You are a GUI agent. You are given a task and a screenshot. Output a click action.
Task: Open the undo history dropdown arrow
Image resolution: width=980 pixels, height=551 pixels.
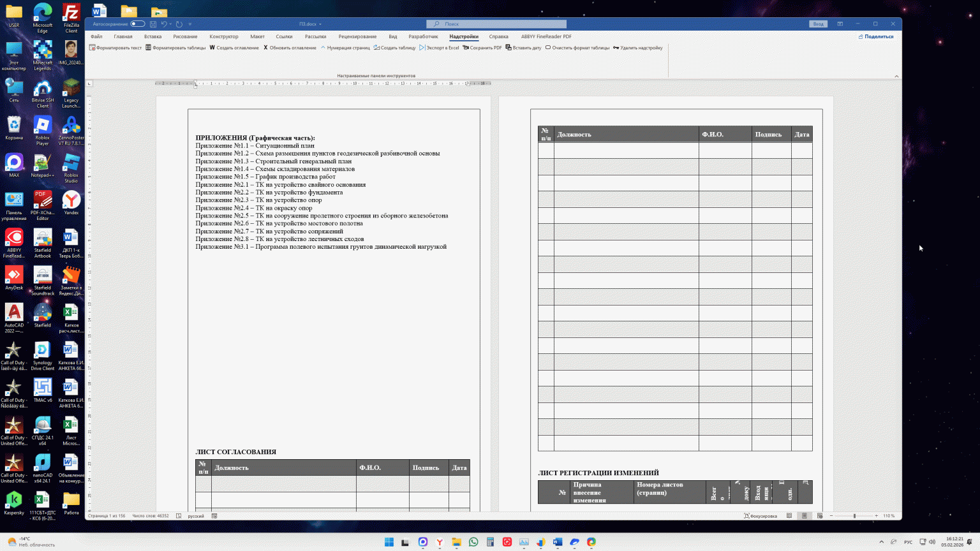pyautogui.click(x=171, y=24)
